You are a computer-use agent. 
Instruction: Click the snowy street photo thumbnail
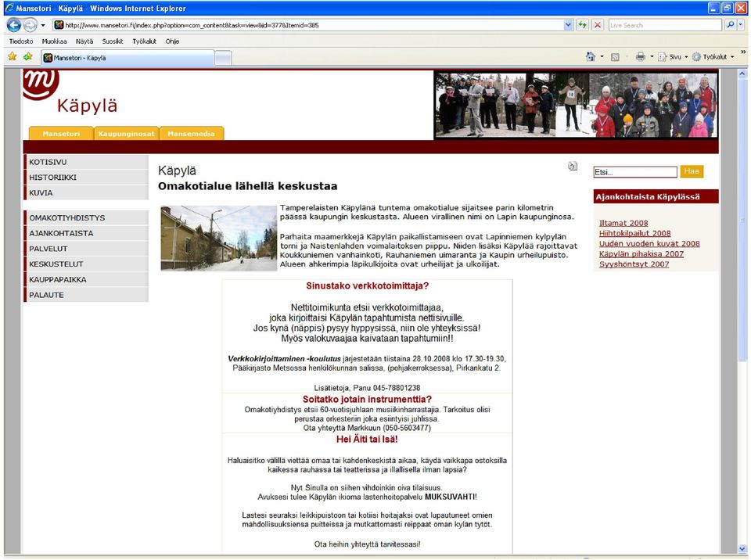219,239
